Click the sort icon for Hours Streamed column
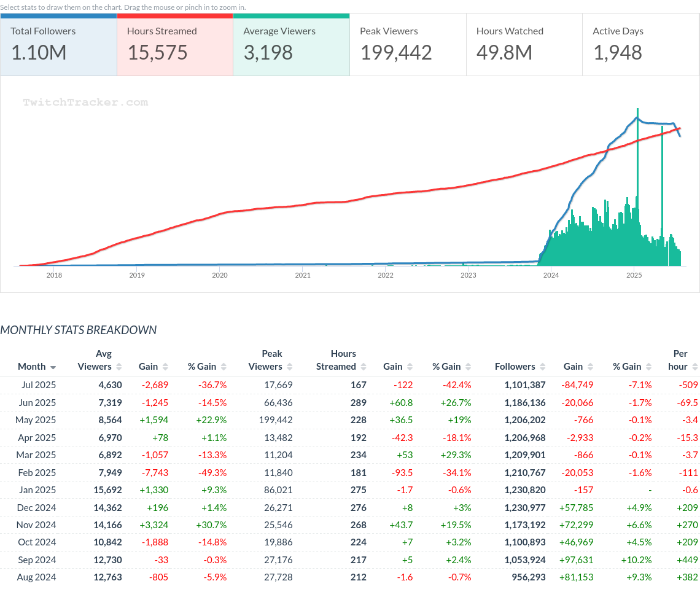This screenshot has height=589, width=700. click(x=364, y=367)
